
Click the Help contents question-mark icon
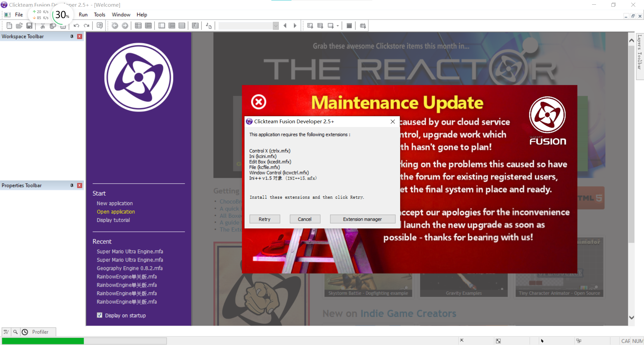click(x=100, y=26)
